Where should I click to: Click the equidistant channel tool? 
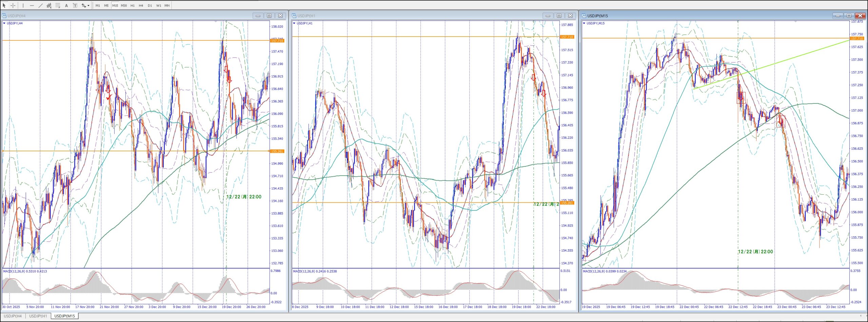tap(49, 5)
